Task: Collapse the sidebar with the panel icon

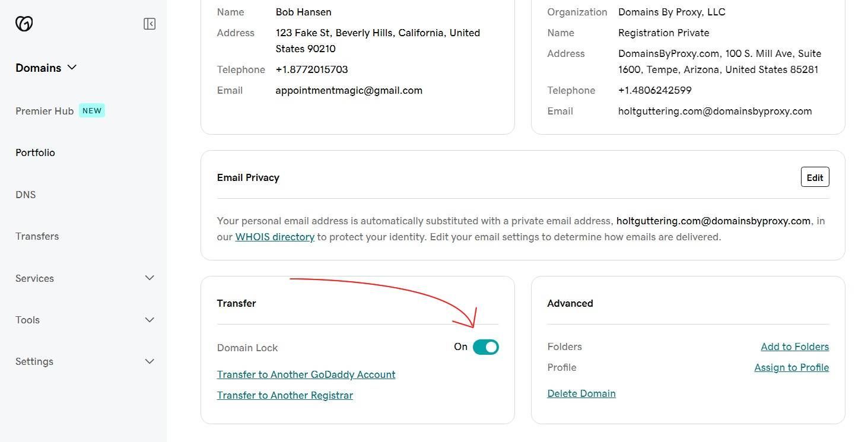Action: click(x=150, y=24)
